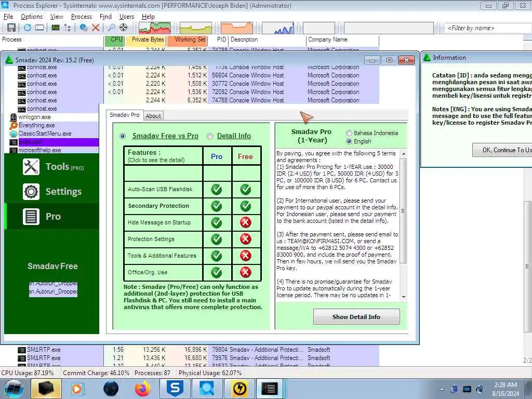
Task: Click OK, Continue button in Information dialog
Action: pyautogui.click(x=502, y=150)
